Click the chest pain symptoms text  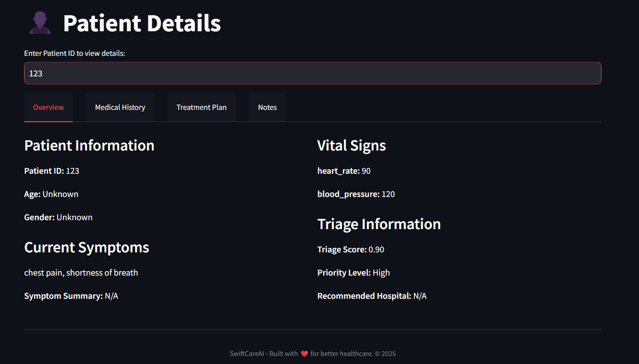click(81, 273)
